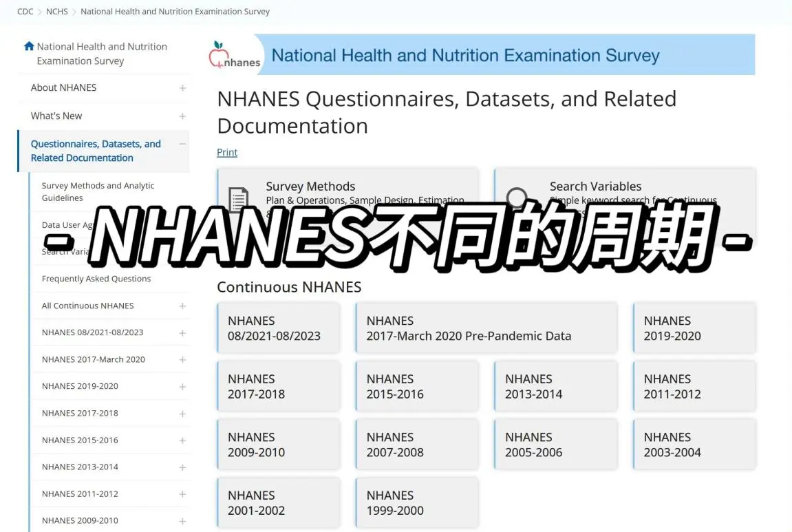Expand plus toggle beside sidebar NHANES 2015-2016
The image size is (792, 532).
tap(182, 440)
